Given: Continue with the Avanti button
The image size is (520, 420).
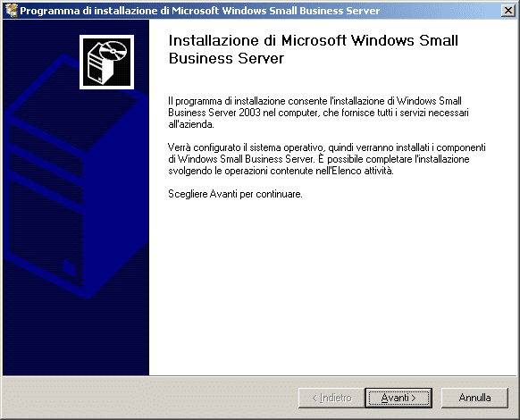Looking at the screenshot, I should tap(398, 398).
